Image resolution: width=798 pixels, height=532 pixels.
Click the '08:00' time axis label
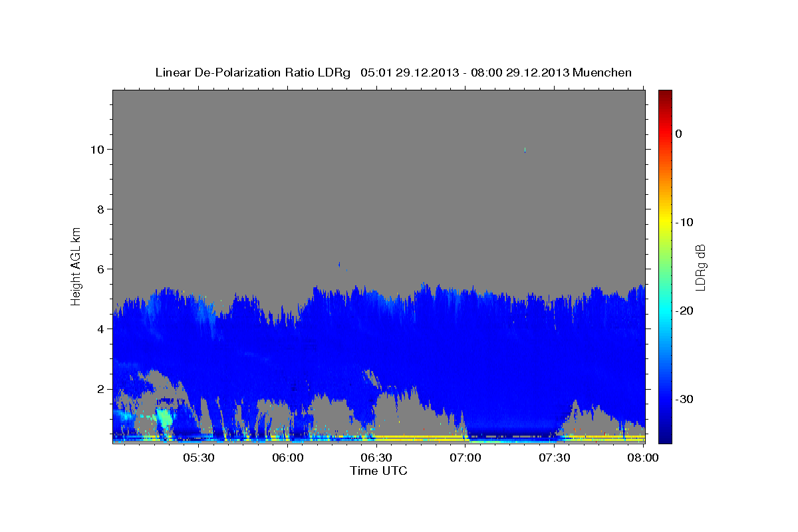coord(643,458)
